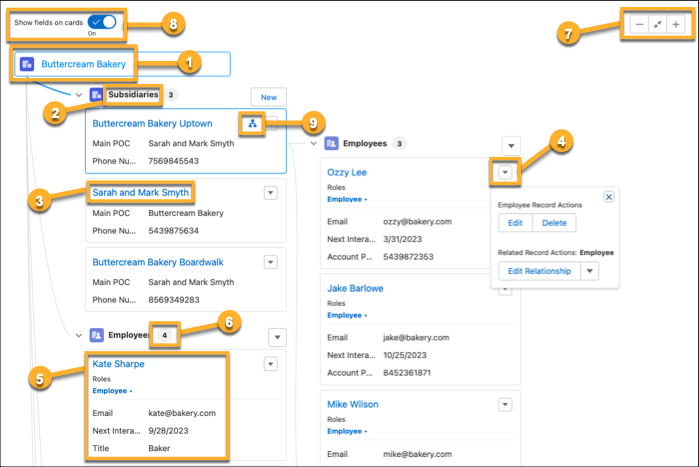Open Buttercream Bakery Boardwalk link
This screenshot has height=467, width=699.
[157, 262]
